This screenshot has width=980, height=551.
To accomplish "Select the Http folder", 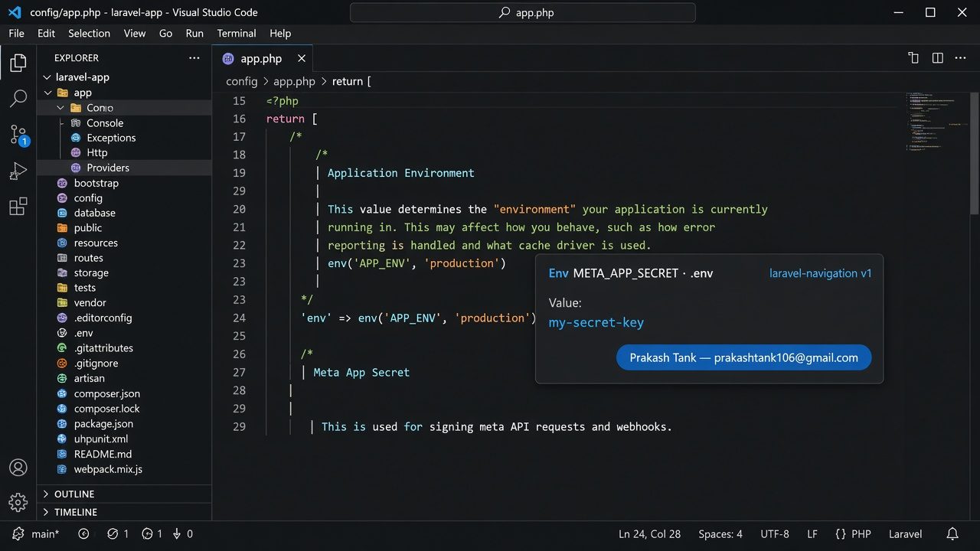I will (97, 153).
